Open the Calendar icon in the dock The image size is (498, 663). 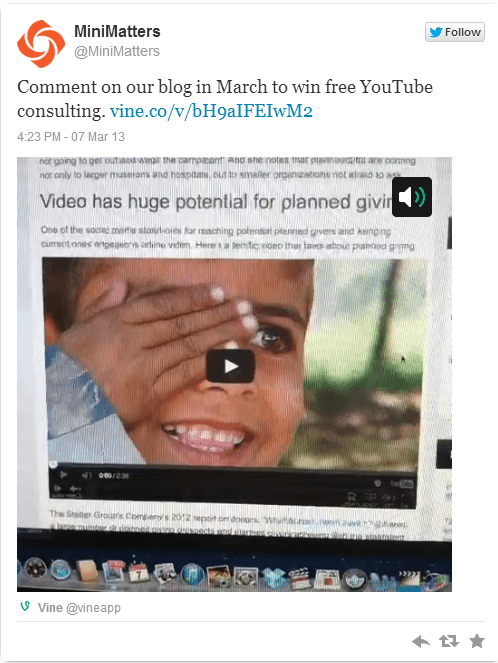138,572
